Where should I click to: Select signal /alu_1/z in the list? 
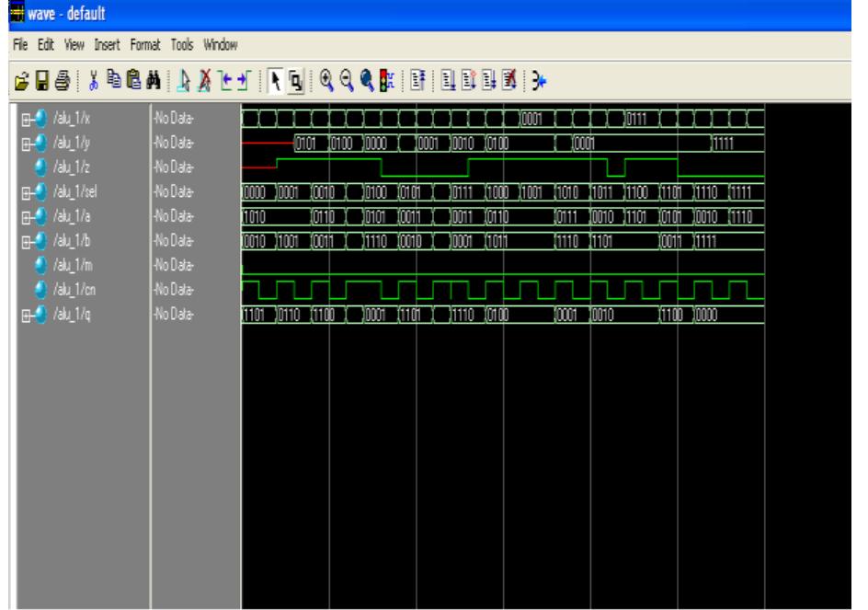[72, 167]
